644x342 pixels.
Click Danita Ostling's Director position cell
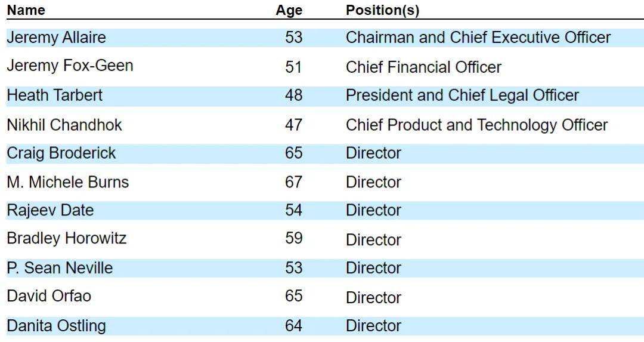373,326
